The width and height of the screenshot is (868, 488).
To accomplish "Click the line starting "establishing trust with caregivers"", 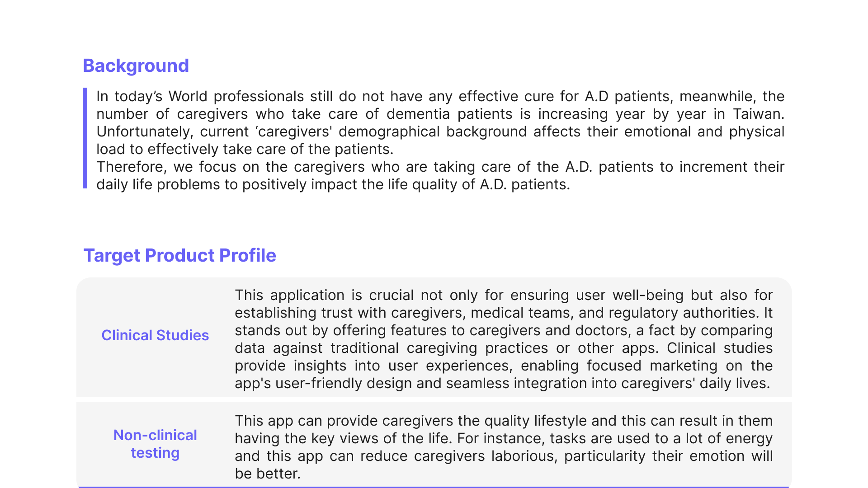I will [x=503, y=313].
